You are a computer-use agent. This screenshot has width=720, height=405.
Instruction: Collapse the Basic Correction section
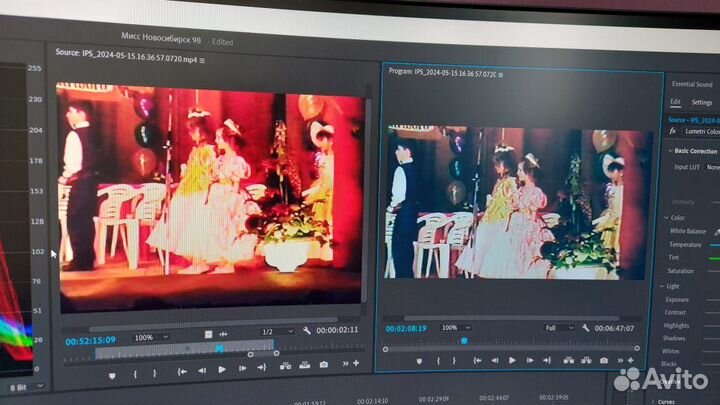[671, 150]
